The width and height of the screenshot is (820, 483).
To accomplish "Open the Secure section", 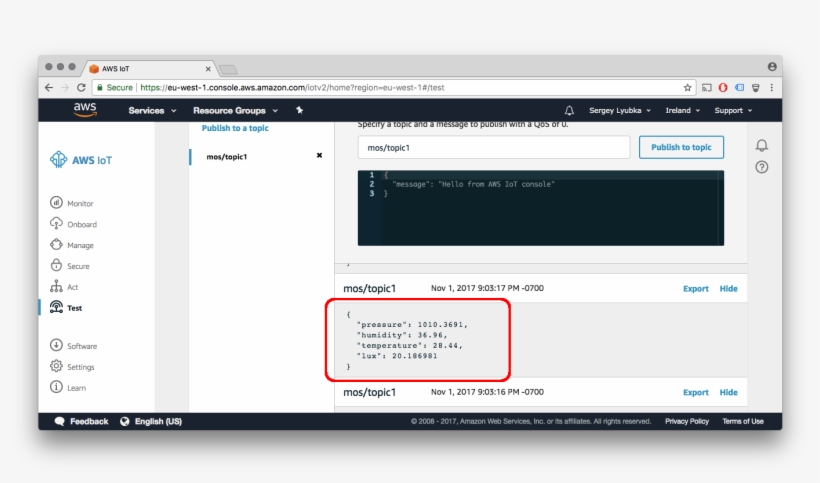I will tap(78, 266).
